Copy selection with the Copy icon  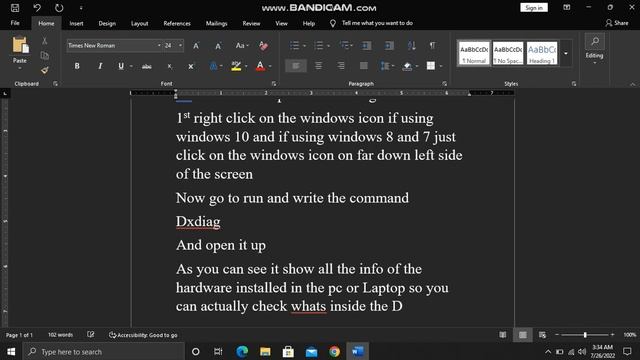(44, 56)
